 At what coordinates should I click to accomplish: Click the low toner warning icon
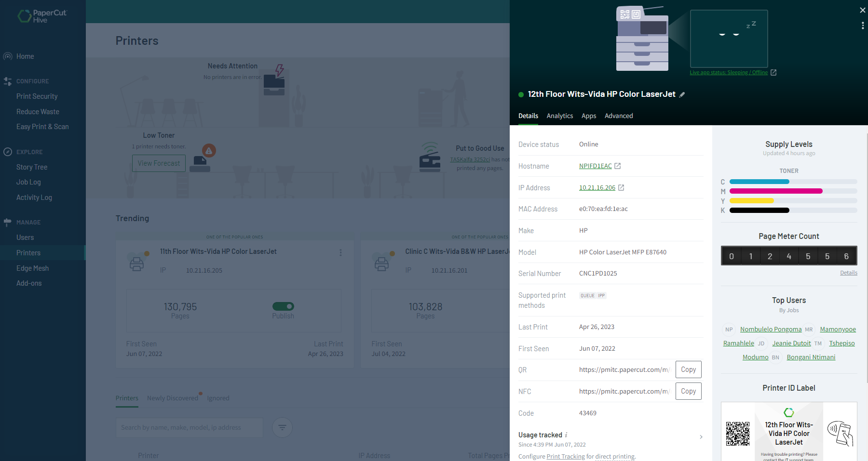pyautogui.click(x=209, y=151)
